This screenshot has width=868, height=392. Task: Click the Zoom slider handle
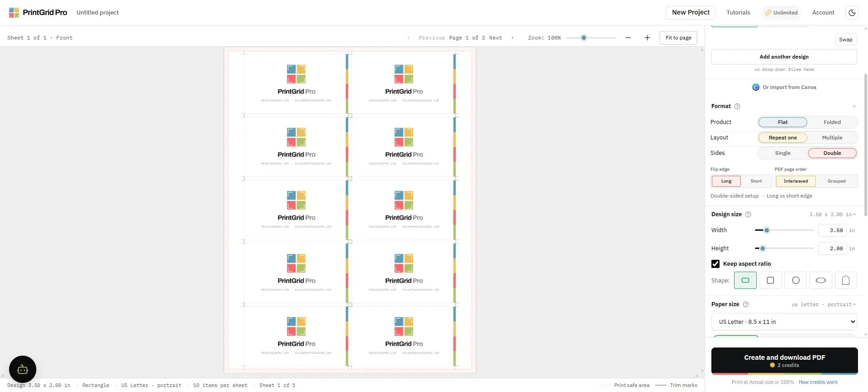click(x=584, y=38)
